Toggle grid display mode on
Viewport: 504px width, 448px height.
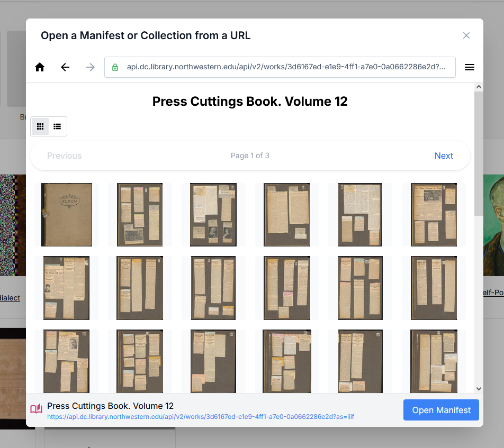[40, 126]
